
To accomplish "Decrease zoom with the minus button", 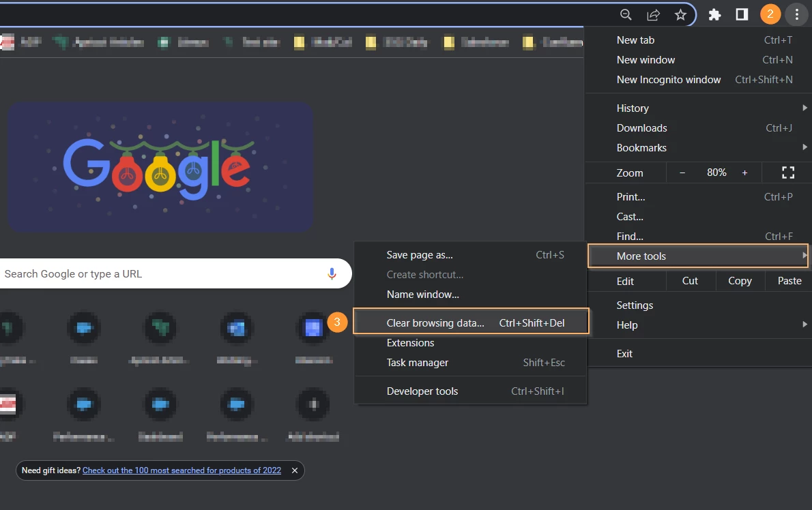I will [682, 172].
